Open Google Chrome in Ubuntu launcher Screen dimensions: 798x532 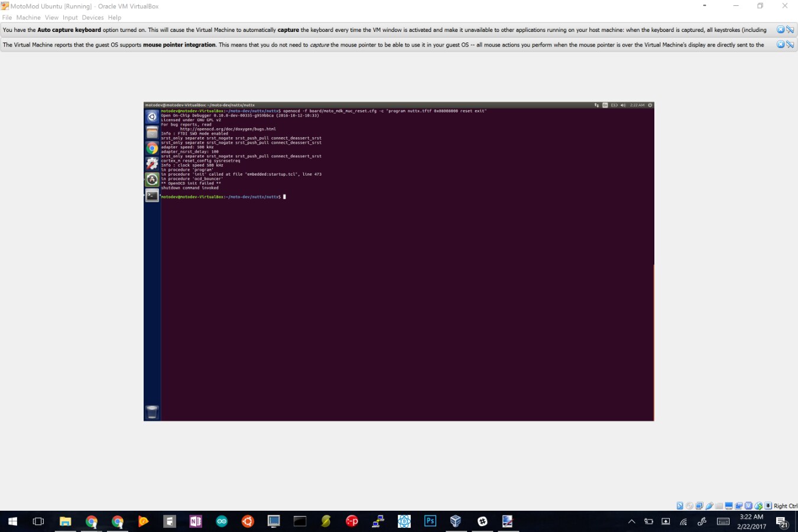(152, 148)
